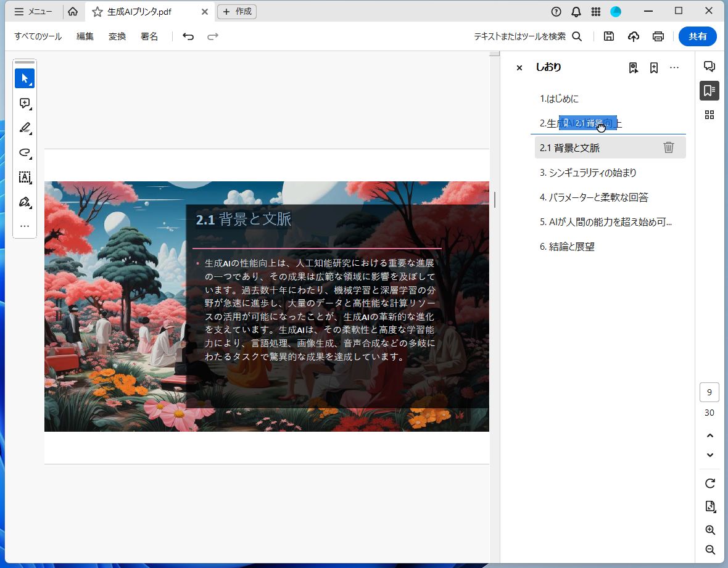The height and width of the screenshot is (568, 728).
Task: Go to the previous page
Action: pyautogui.click(x=710, y=435)
